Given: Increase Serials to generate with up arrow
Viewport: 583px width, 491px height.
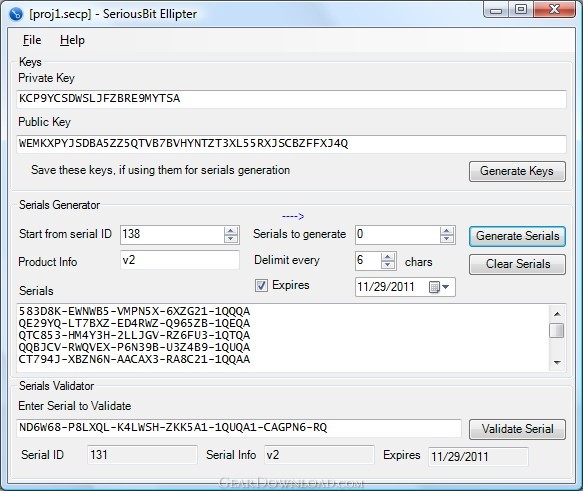Looking at the screenshot, I should (x=447, y=230).
